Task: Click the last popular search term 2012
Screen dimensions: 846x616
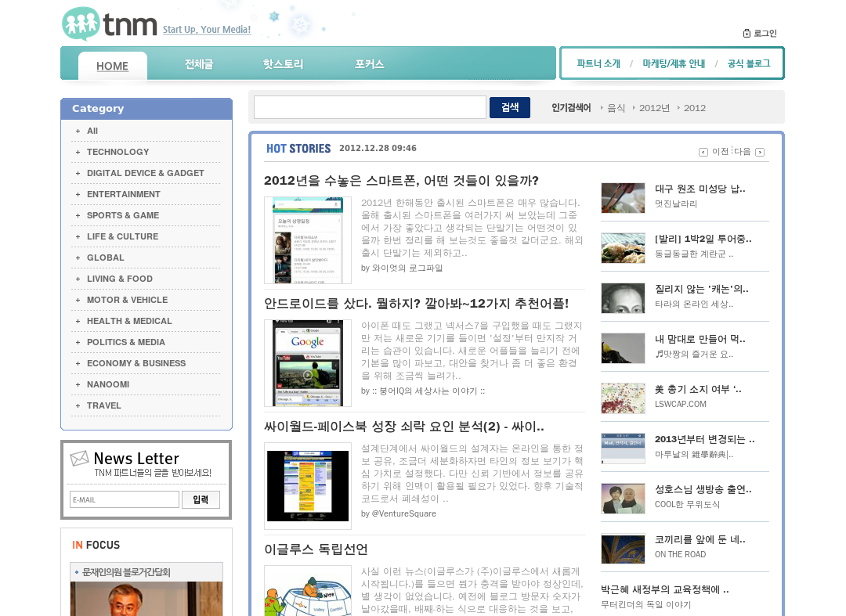Action: click(695, 108)
